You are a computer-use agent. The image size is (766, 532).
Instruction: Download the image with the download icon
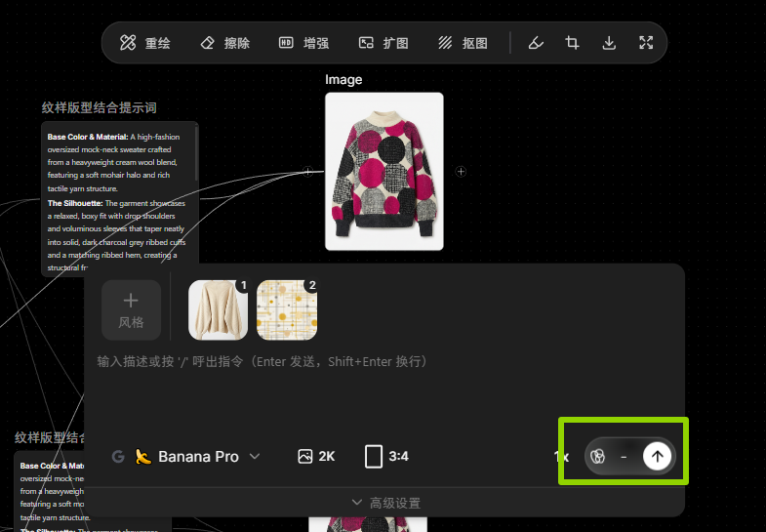click(x=609, y=43)
